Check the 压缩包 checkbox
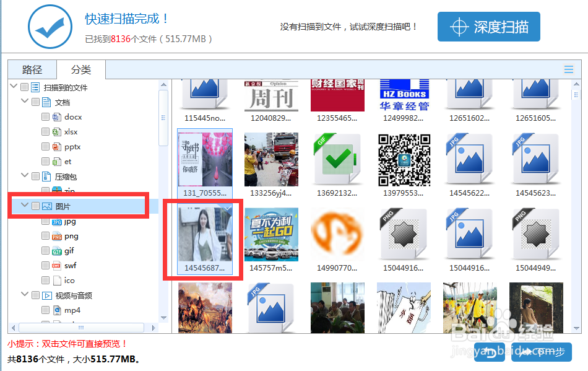 36,176
